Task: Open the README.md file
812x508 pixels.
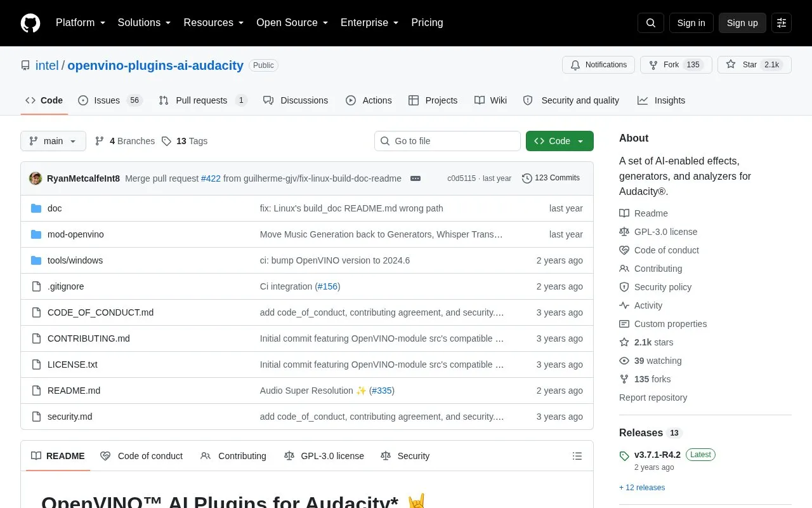Action: [74, 391]
